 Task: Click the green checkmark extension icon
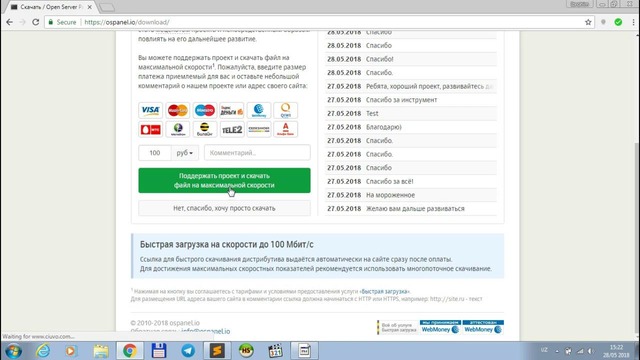pos(618,22)
